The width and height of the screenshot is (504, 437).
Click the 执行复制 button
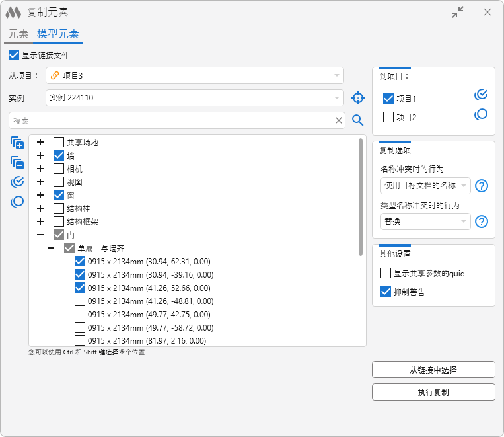tap(433, 392)
